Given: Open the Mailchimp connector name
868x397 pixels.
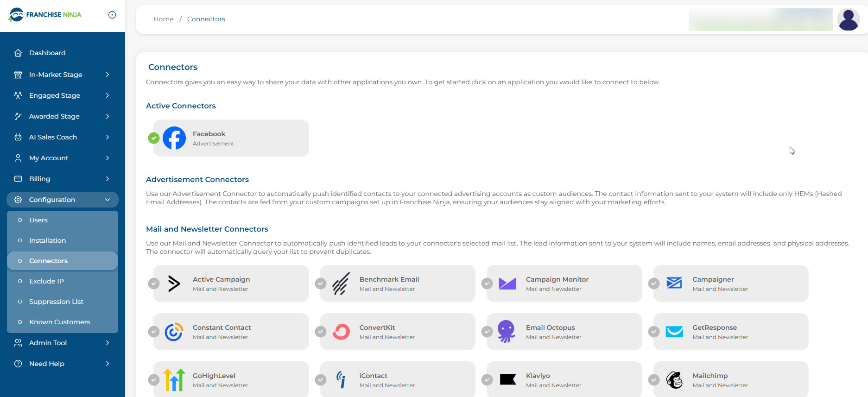Looking at the screenshot, I should click(x=710, y=376).
